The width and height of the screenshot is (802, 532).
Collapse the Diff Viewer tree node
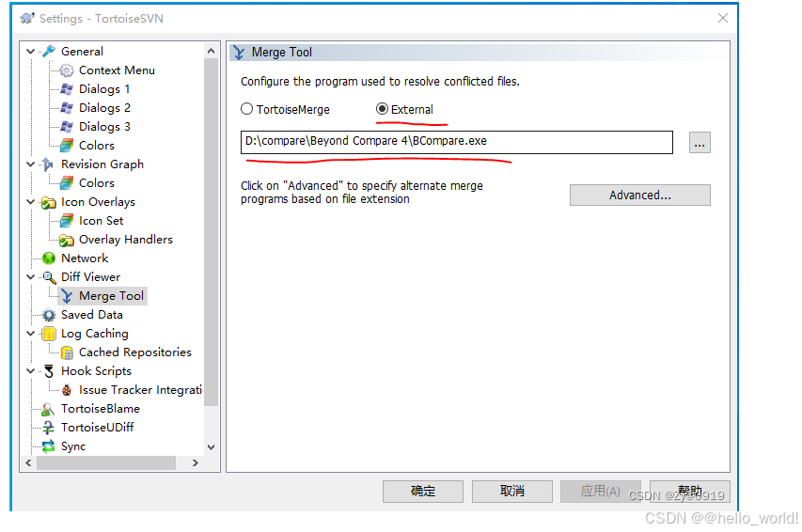pos(30,277)
